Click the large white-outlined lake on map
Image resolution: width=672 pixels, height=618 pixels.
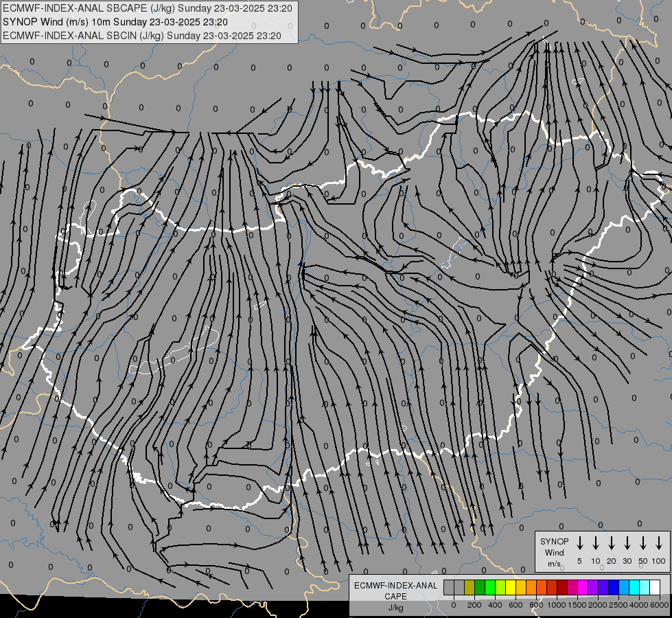pyautogui.click(x=174, y=350)
